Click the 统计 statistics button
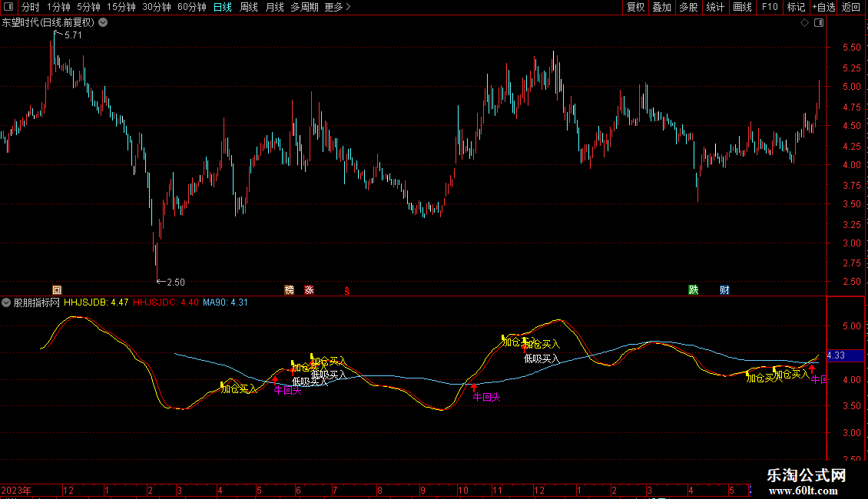868x499 pixels. pos(715,7)
